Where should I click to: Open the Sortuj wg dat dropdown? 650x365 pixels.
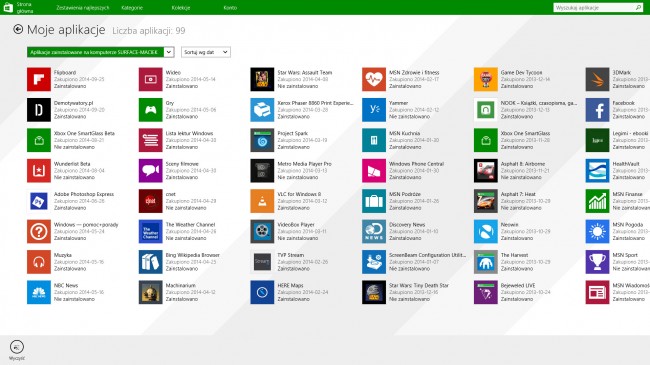click(206, 52)
